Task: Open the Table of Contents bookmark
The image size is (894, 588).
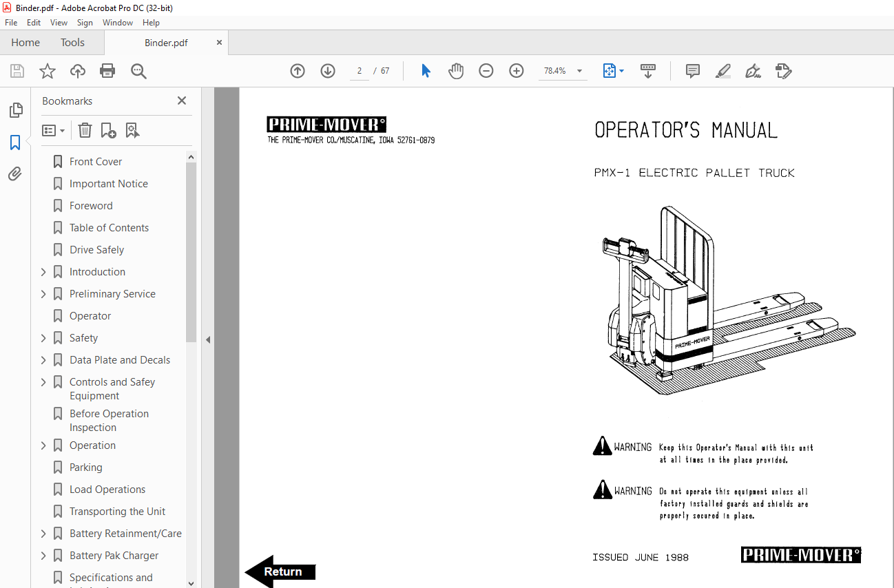Action: click(109, 228)
